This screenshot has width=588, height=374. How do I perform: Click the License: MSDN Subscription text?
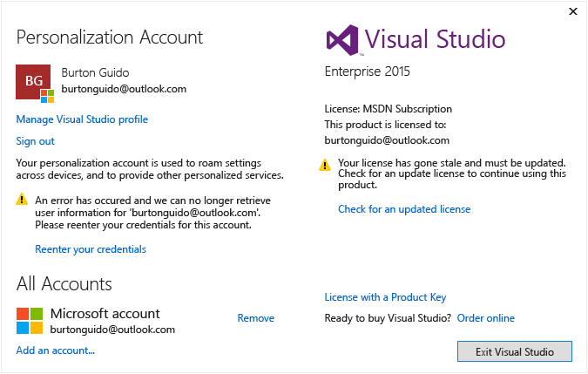pos(389,109)
